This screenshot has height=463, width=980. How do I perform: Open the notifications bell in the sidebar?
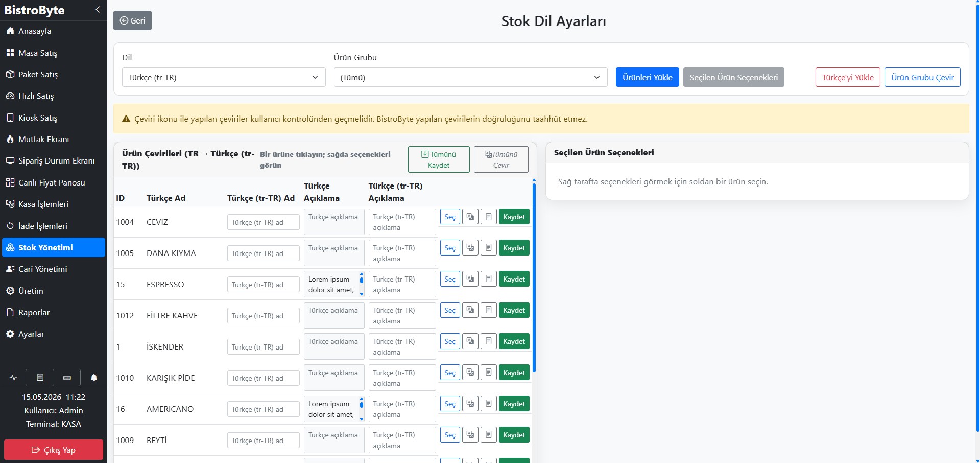click(x=94, y=378)
